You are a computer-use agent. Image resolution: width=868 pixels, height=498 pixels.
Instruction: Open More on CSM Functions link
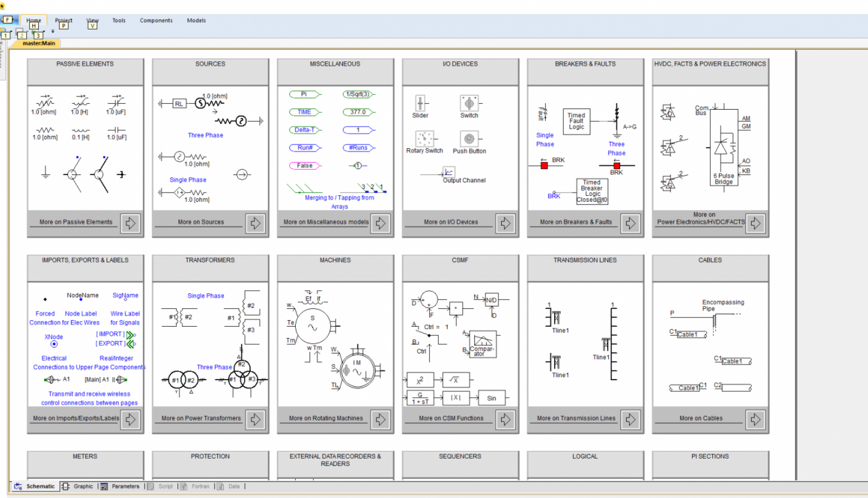point(451,418)
